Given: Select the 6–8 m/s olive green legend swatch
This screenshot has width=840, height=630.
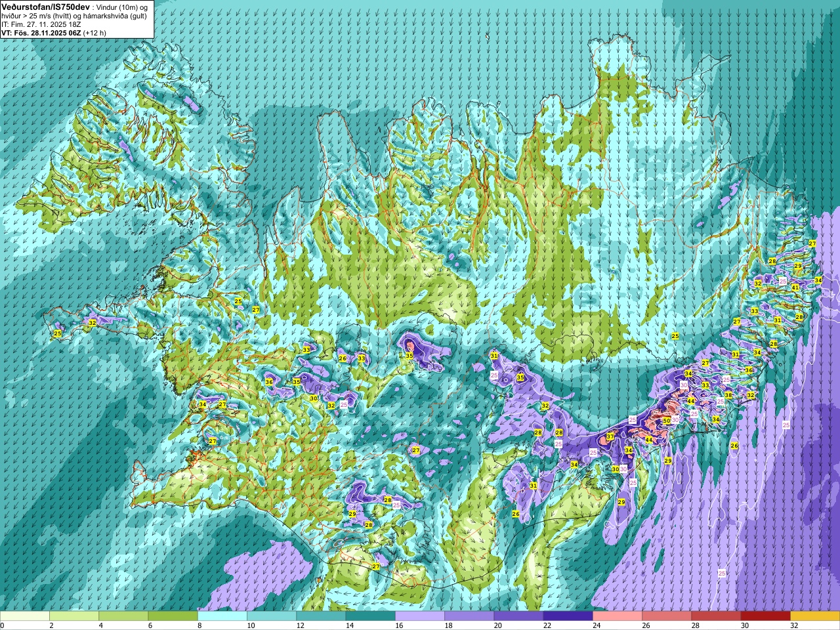Looking at the screenshot, I should 173,616.
